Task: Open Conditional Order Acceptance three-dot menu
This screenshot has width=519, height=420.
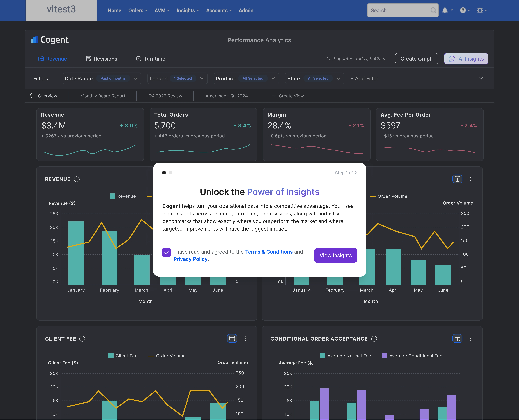Action: coord(471,339)
